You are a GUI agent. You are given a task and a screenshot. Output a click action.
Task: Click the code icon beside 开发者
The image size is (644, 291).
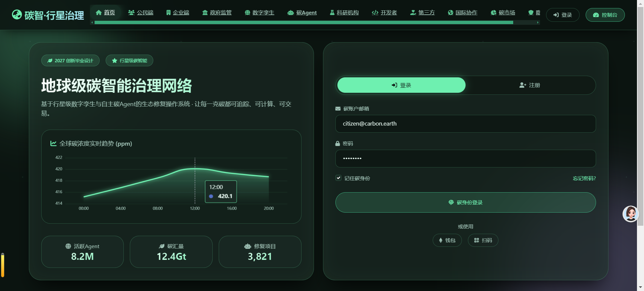(375, 13)
